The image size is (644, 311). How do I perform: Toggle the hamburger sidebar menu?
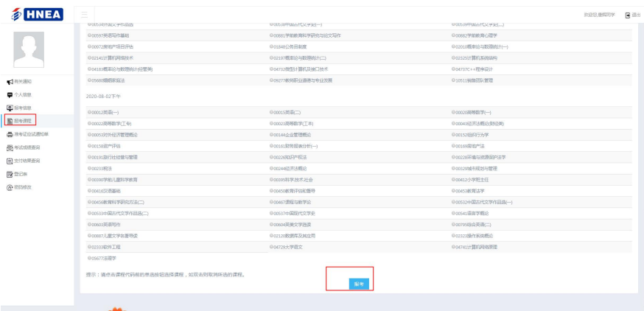click(85, 14)
